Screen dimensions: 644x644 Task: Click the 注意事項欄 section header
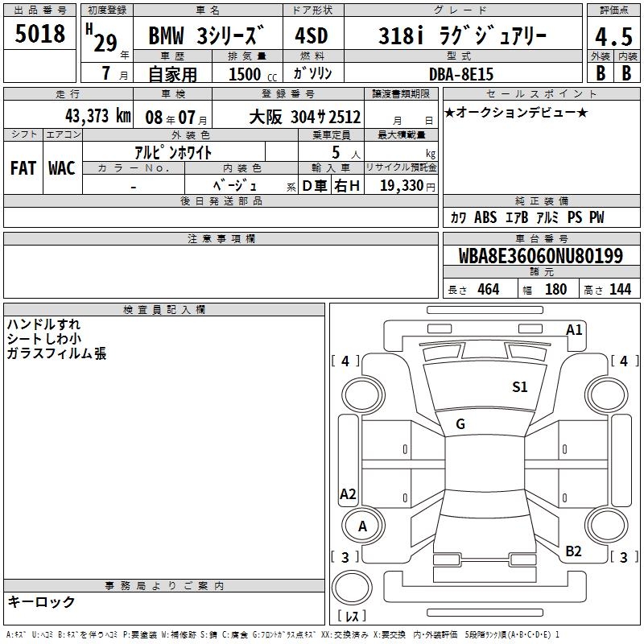[221, 238]
